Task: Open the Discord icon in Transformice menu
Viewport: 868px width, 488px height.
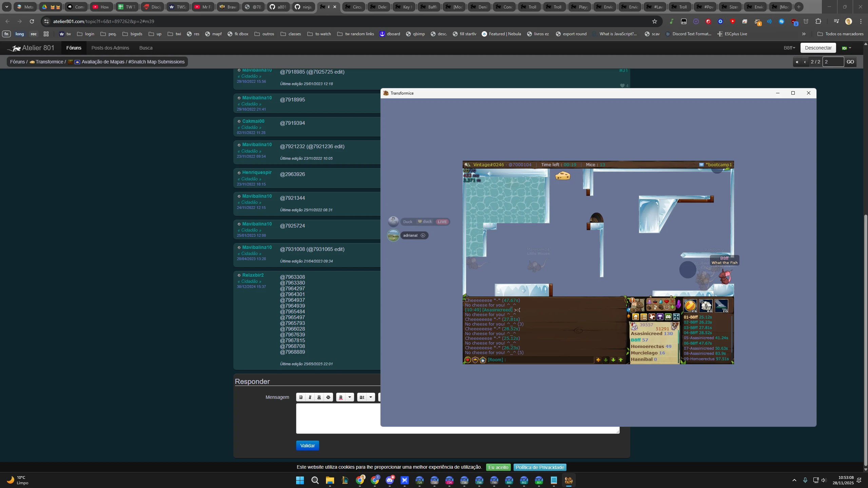Action: coord(668,317)
